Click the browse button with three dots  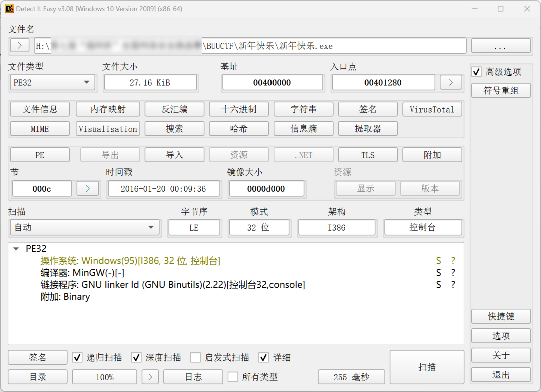[500, 46]
